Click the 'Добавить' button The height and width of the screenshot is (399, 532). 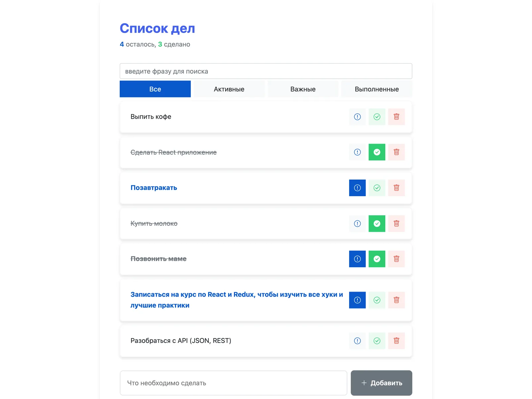click(x=381, y=383)
